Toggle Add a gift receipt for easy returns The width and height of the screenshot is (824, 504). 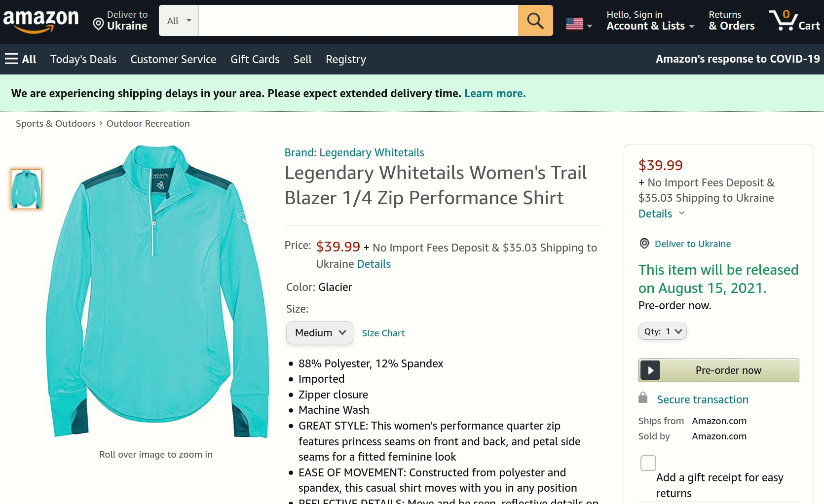[648, 463]
